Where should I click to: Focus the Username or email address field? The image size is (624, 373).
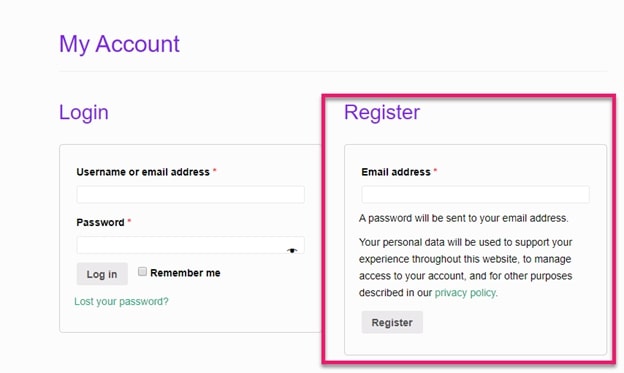pos(191,195)
